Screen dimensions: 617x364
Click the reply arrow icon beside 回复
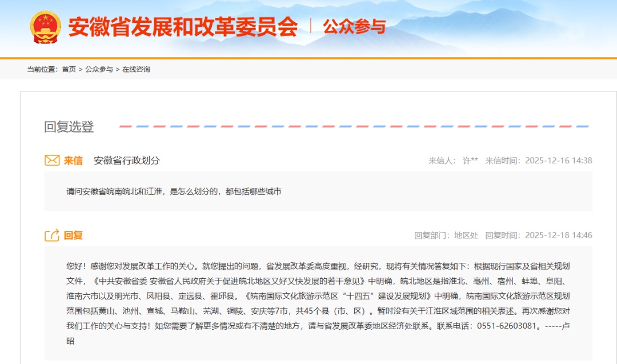click(51, 233)
